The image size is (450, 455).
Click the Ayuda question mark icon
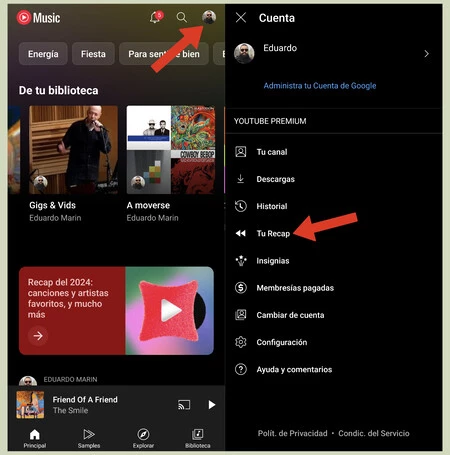tap(241, 369)
